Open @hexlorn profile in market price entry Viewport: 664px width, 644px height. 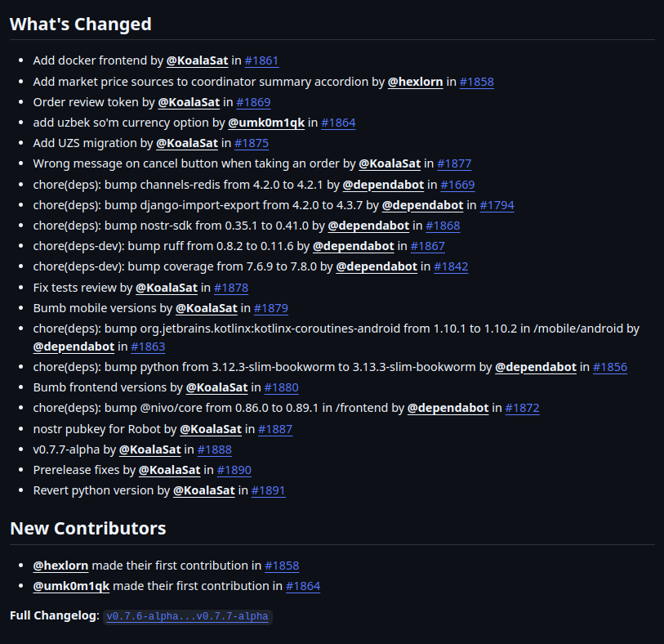(x=415, y=82)
